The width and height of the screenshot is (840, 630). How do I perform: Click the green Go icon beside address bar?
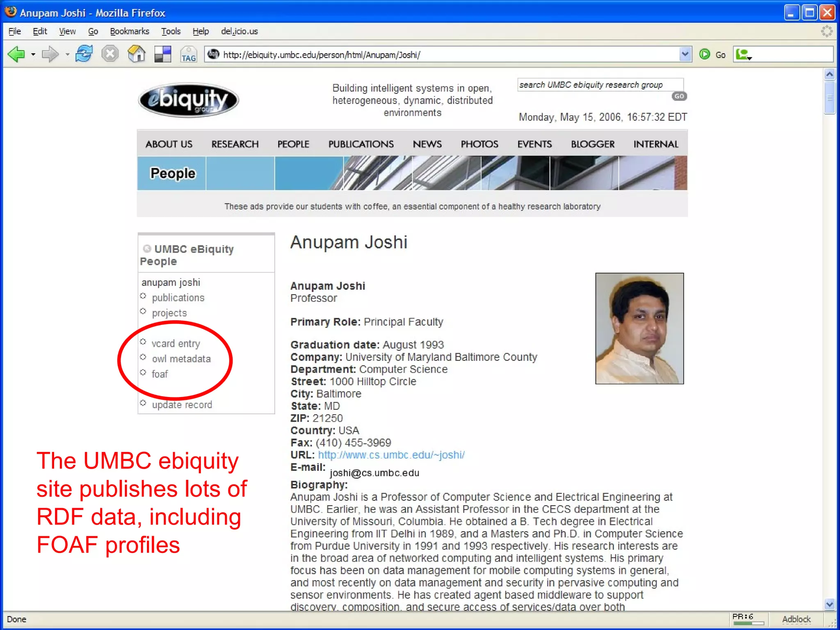click(705, 54)
